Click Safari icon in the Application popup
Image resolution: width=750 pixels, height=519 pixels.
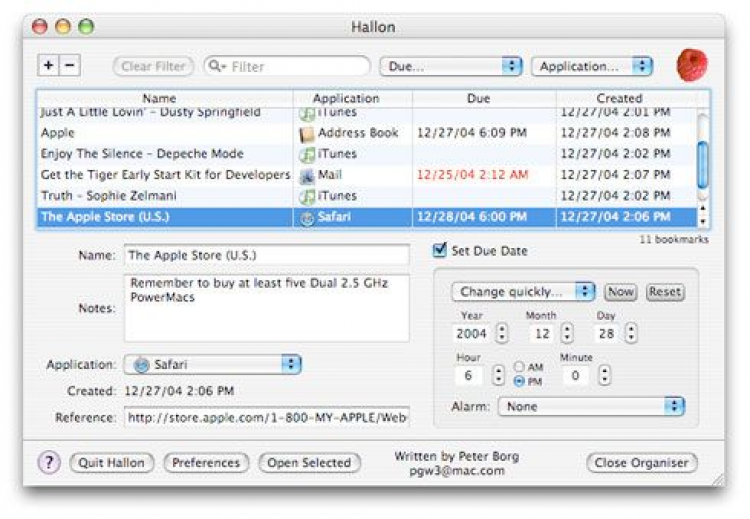pyautogui.click(x=141, y=365)
